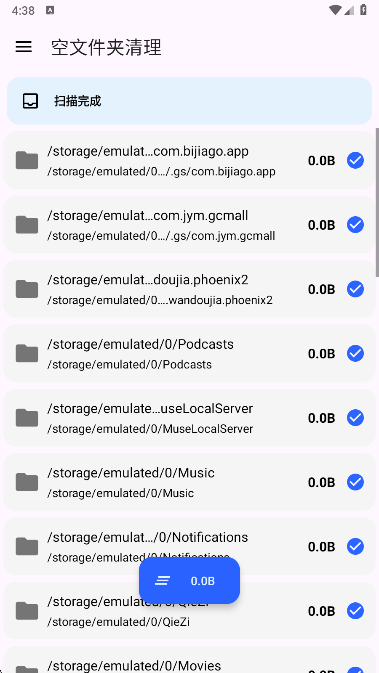This screenshot has width=379, height=673.
Task: Select the MuseLocalServer path row
Action: coord(189,417)
